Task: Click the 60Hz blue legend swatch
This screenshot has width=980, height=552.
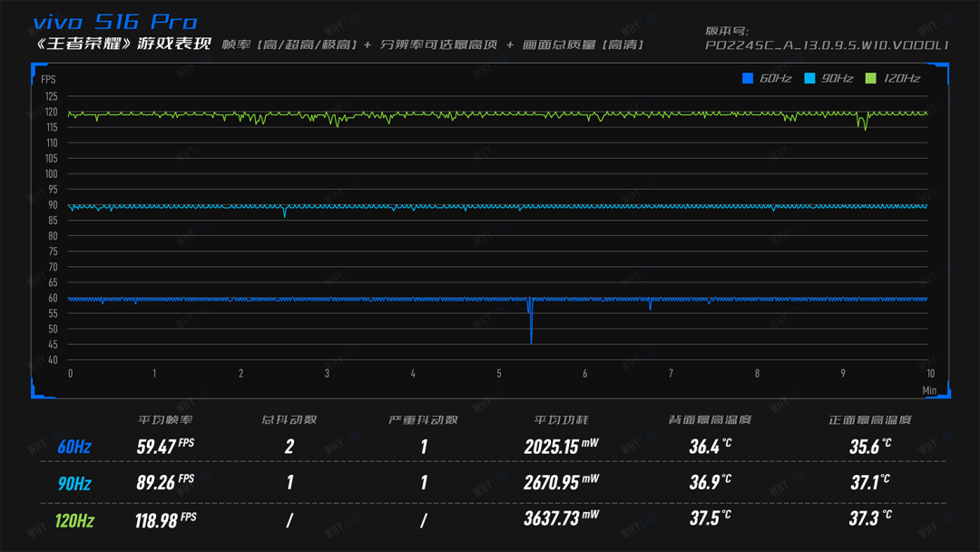Action: click(x=748, y=78)
